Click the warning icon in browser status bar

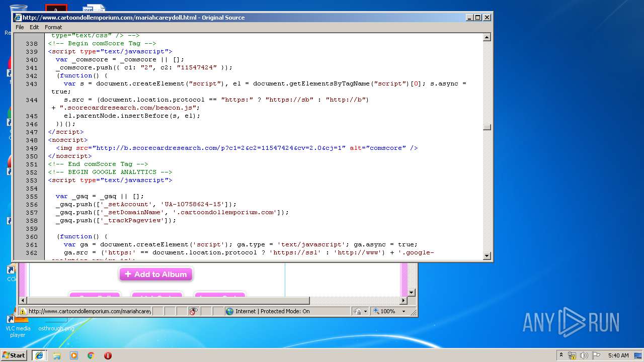click(x=23, y=311)
